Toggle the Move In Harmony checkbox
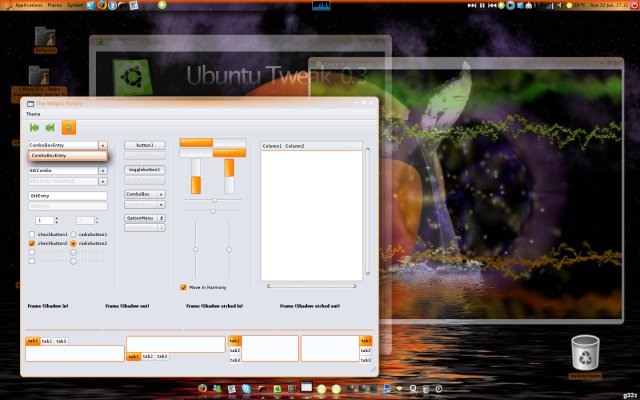 (183, 287)
